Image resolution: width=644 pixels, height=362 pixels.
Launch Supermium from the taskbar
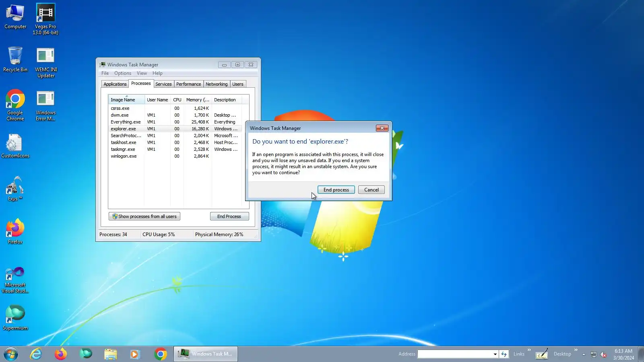[86, 354]
